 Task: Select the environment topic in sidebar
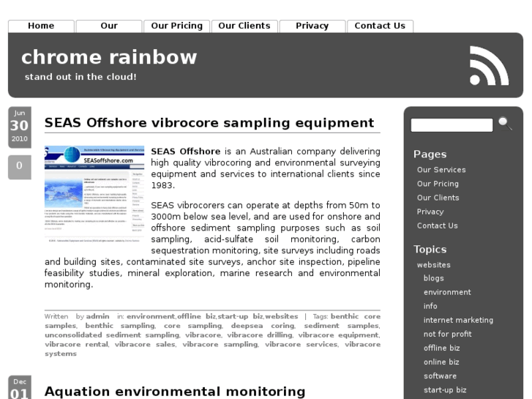tap(447, 292)
